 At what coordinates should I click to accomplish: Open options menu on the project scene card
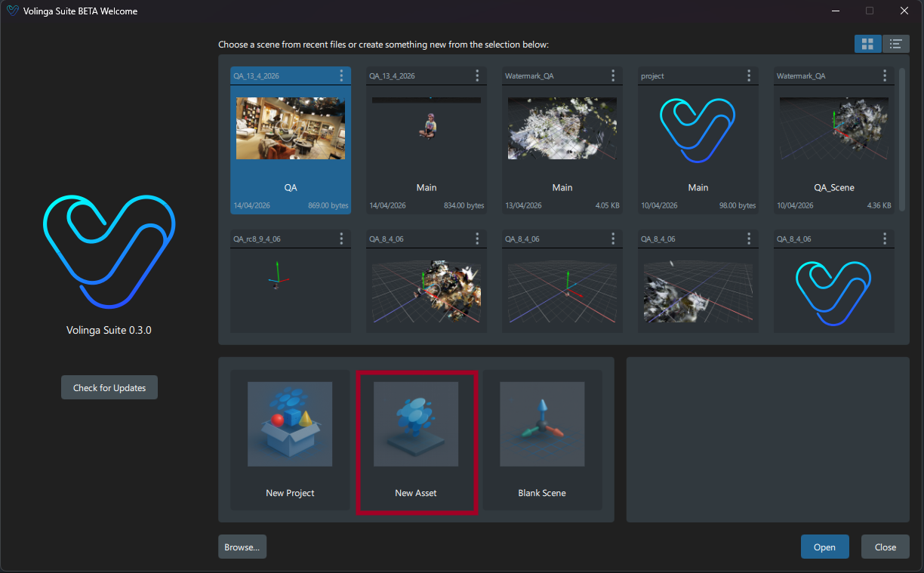pyautogui.click(x=748, y=75)
